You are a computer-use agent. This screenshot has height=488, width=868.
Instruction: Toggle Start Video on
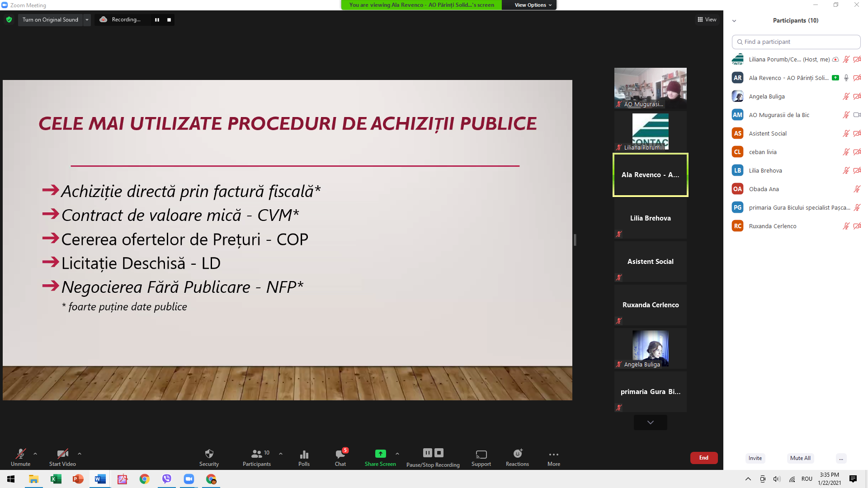coord(62,454)
